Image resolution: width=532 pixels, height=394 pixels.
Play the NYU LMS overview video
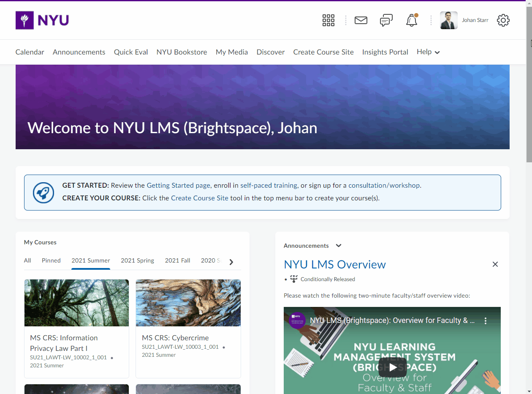click(x=393, y=367)
